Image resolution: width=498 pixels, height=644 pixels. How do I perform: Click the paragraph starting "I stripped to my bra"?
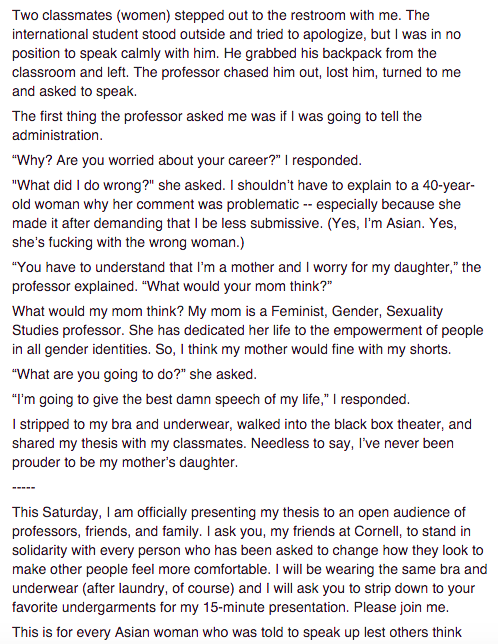(241, 443)
